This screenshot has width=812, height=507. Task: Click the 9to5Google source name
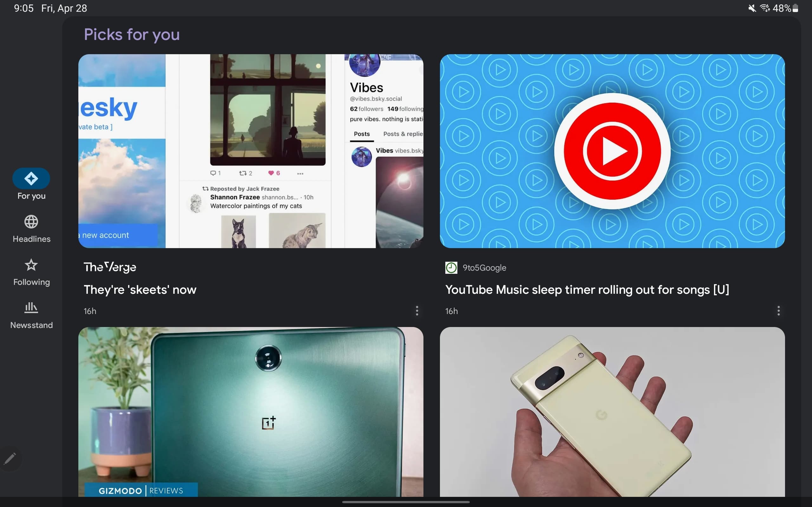click(484, 267)
